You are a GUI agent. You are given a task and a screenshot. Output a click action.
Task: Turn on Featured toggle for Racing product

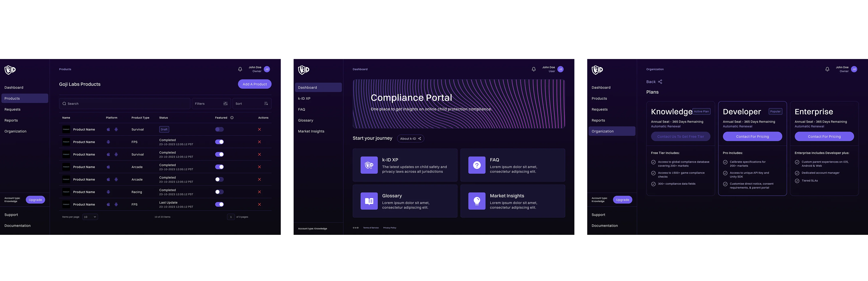(x=219, y=192)
